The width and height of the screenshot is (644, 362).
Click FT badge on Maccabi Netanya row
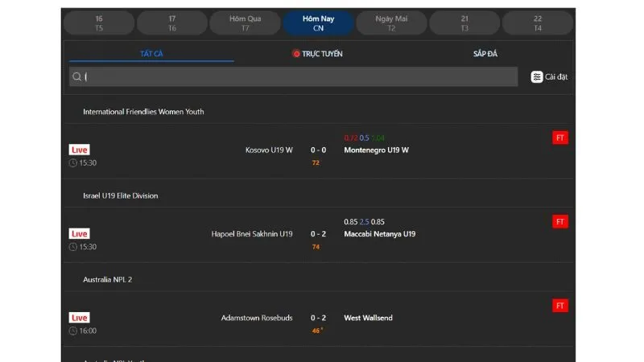click(x=560, y=222)
